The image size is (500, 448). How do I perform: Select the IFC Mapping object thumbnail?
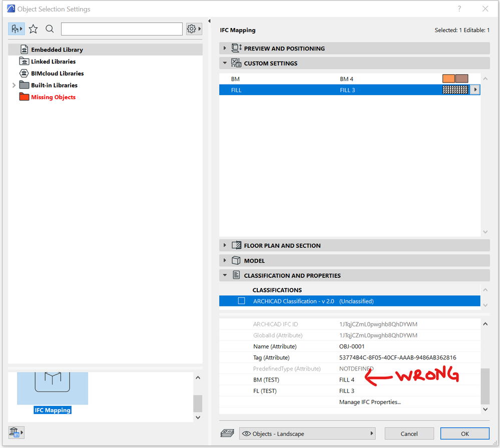[x=53, y=388]
